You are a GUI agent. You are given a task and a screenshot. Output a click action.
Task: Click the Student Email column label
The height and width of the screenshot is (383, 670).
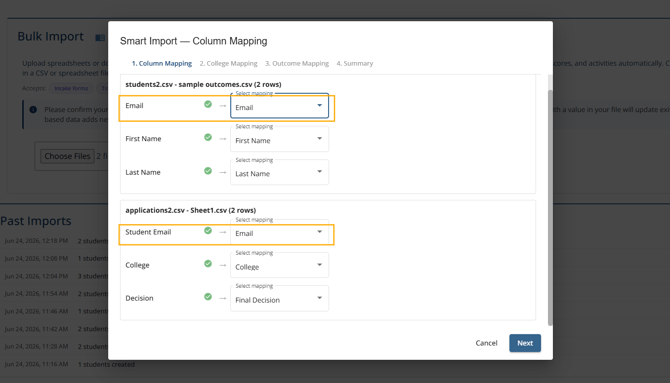tap(148, 232)
